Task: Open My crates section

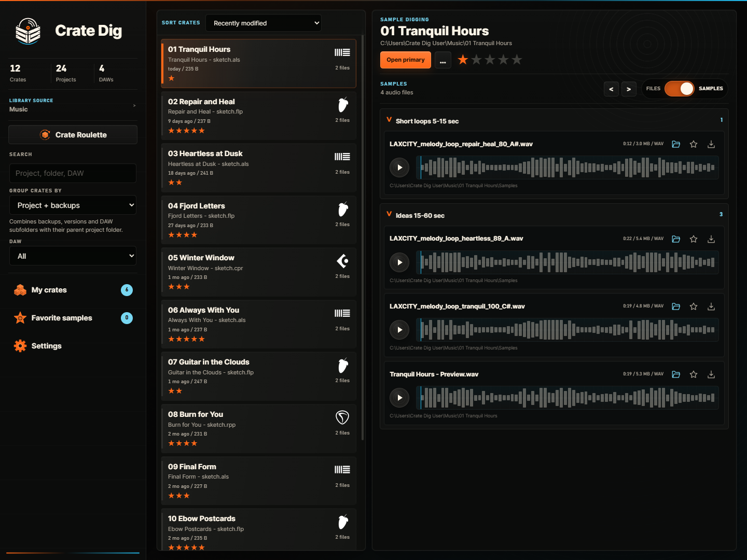Action: (x=73, y=290)
